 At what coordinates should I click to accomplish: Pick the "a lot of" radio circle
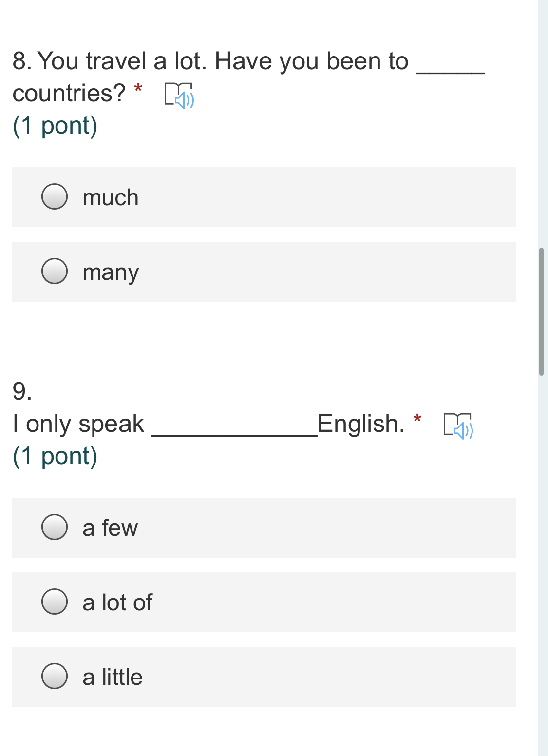[x=55, y=602]
